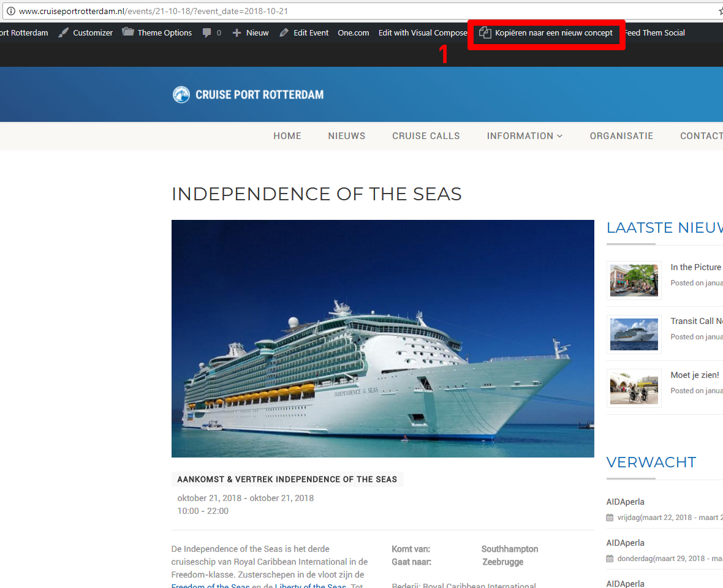The width and height of the screenshot is (723, 588).
Task: Click the date oktober 21, 2018 text
Action: tap(245, 498)
